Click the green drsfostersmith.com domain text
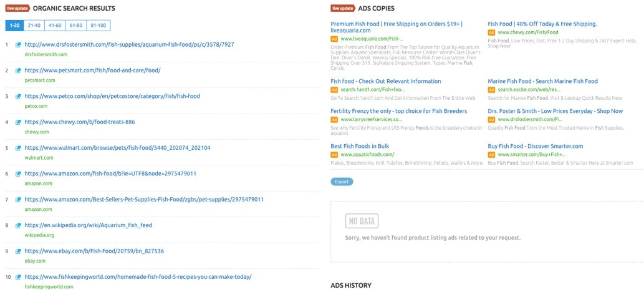The image size is (644, 292). tap(46, 54)
